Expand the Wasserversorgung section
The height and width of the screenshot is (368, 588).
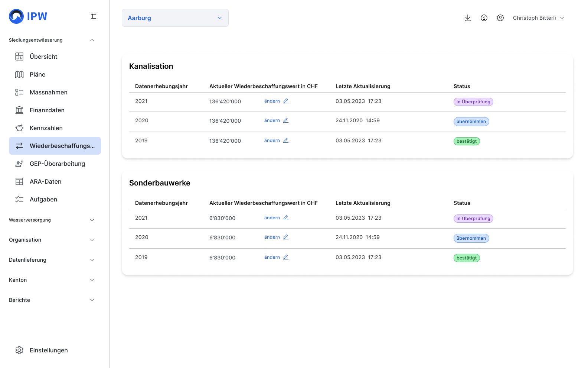92,220
